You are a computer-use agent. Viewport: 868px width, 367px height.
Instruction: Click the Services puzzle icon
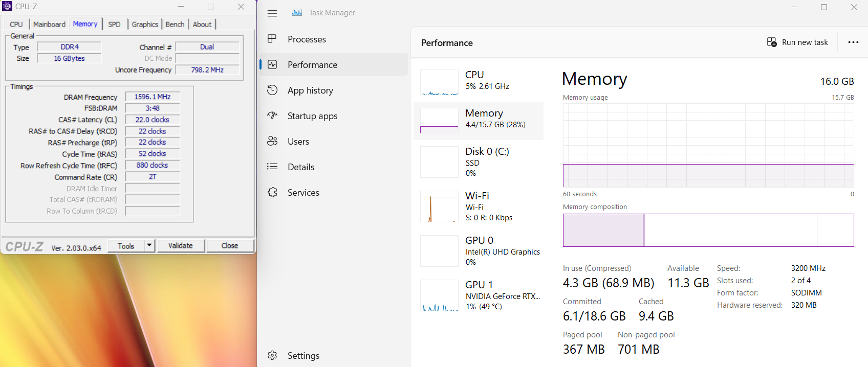tap(272, 192)
